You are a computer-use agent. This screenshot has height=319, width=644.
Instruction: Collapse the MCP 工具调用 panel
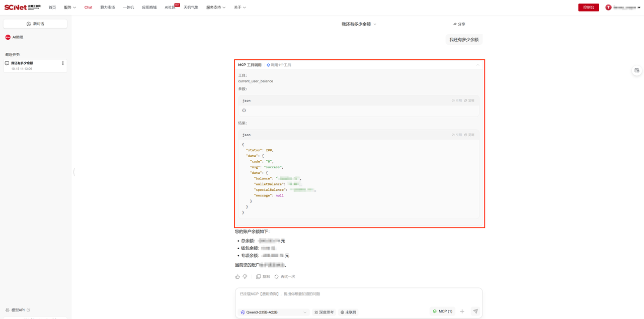[477, 65]
